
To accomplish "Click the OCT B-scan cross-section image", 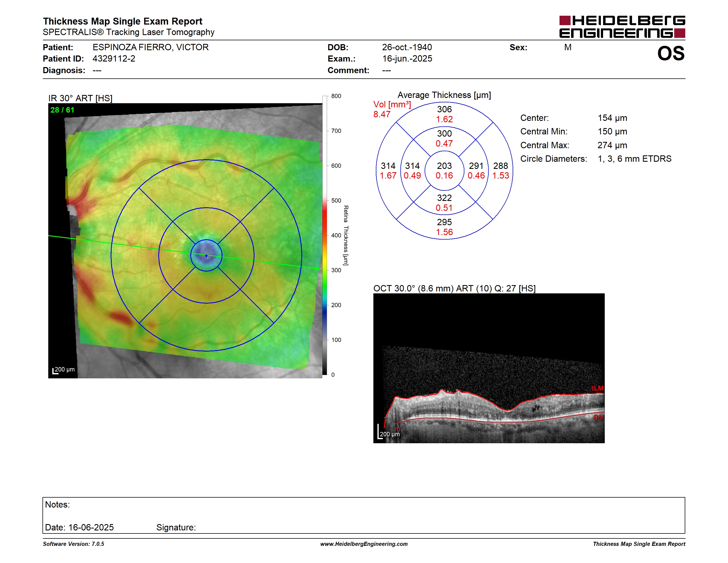I will tap(489, 368).
